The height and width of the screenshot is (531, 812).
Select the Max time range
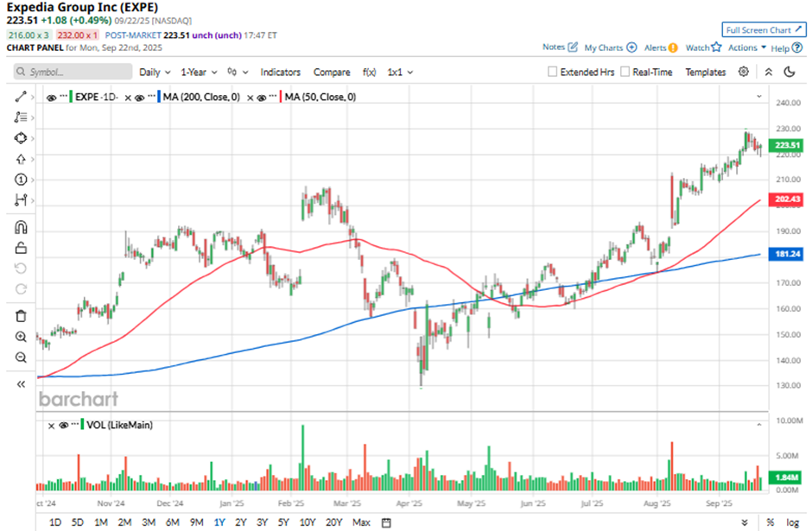pyautogui.click(x=361, y=522)
